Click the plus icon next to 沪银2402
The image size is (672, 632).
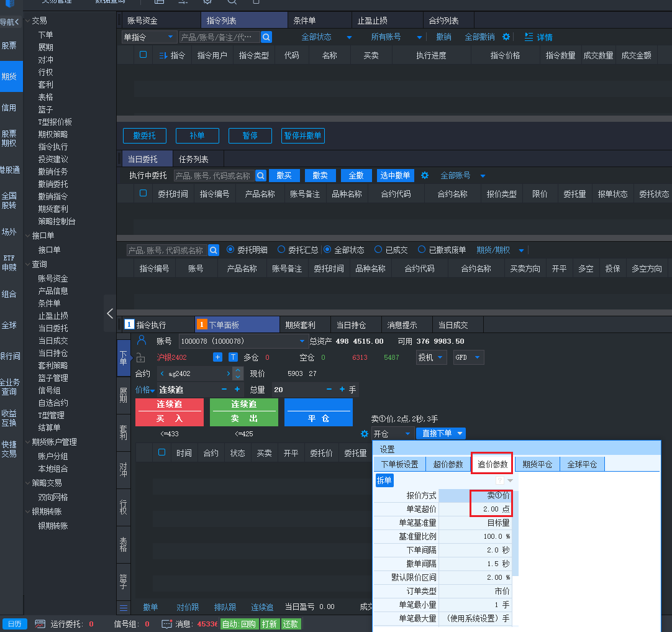click(x=218, y=357)
